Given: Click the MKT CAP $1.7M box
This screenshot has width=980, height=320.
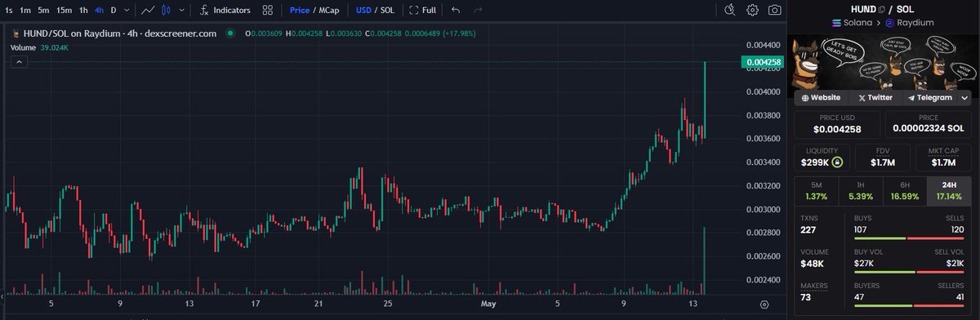Looking at the screenshot, I should click(x=944, y=158).
